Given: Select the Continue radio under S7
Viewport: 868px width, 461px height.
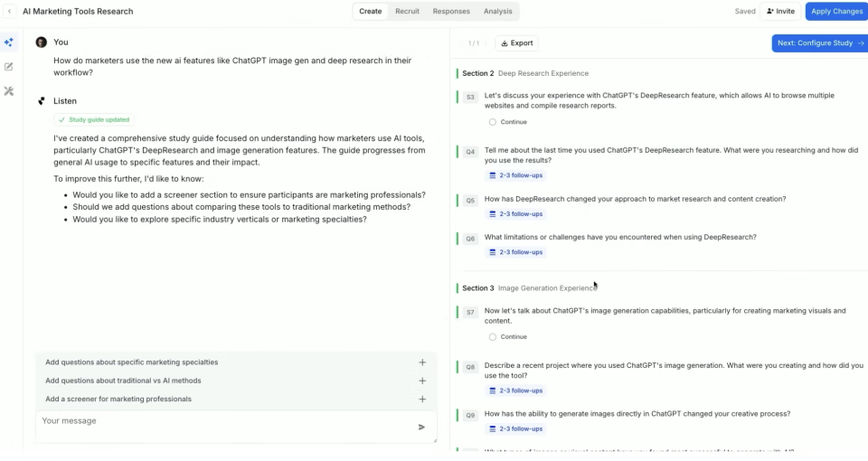Looking at the screenshot, I should pos(493,337).
